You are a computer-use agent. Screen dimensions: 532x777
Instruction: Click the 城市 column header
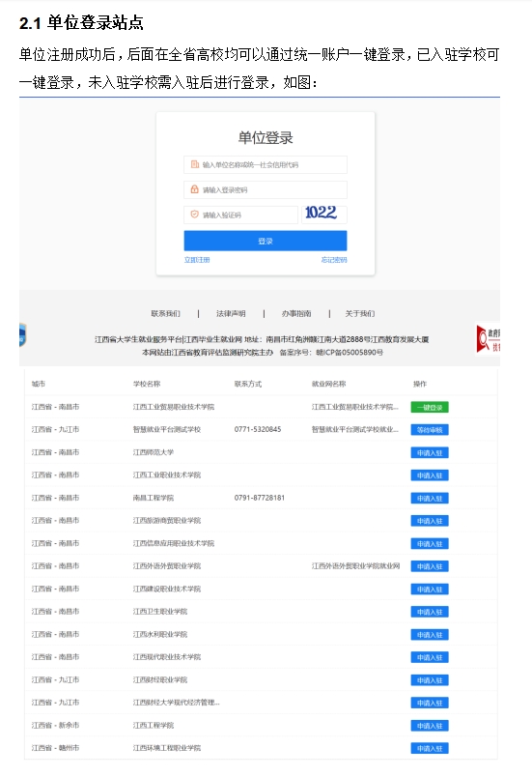tap(38, 384)
